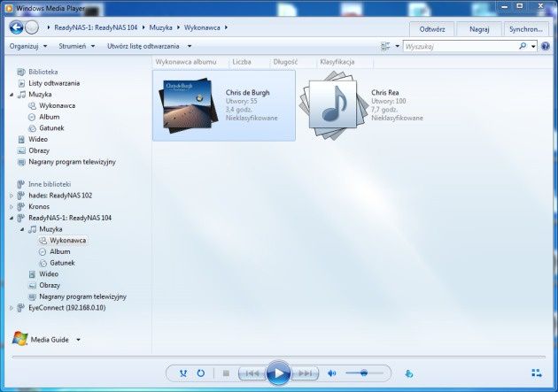Select the Kronos library icon

click(21, 206)
